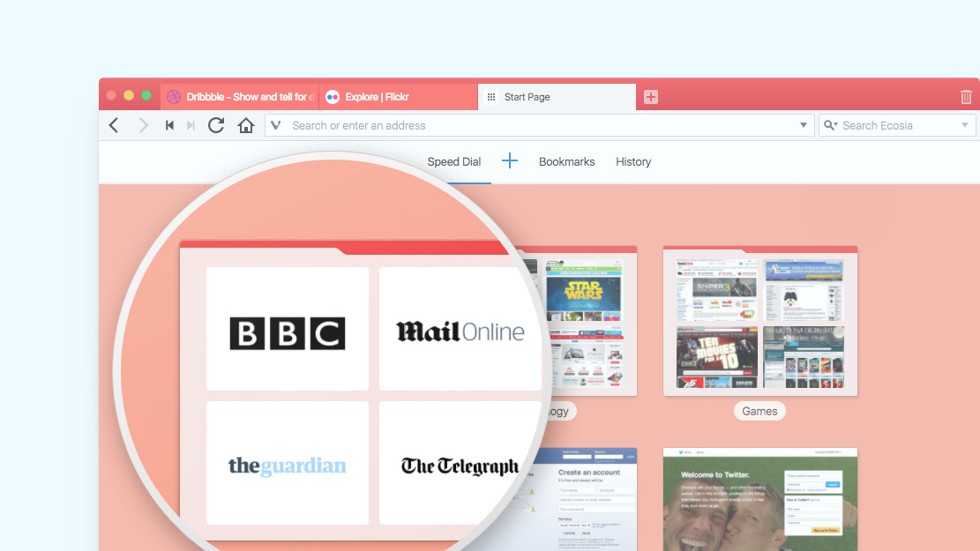The width and height of the screenshot is (980, 551).
Task: Open the Sniper 3 game thumbnail
Action: [x=717, y=291]
